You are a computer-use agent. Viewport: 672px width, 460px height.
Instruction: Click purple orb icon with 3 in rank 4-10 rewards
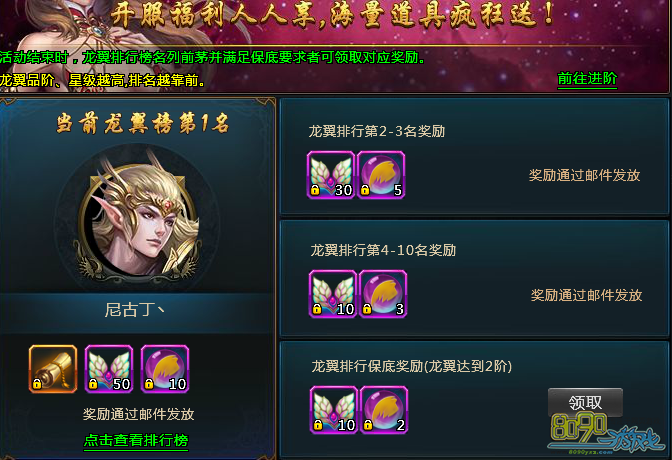(x=383, y=294)
